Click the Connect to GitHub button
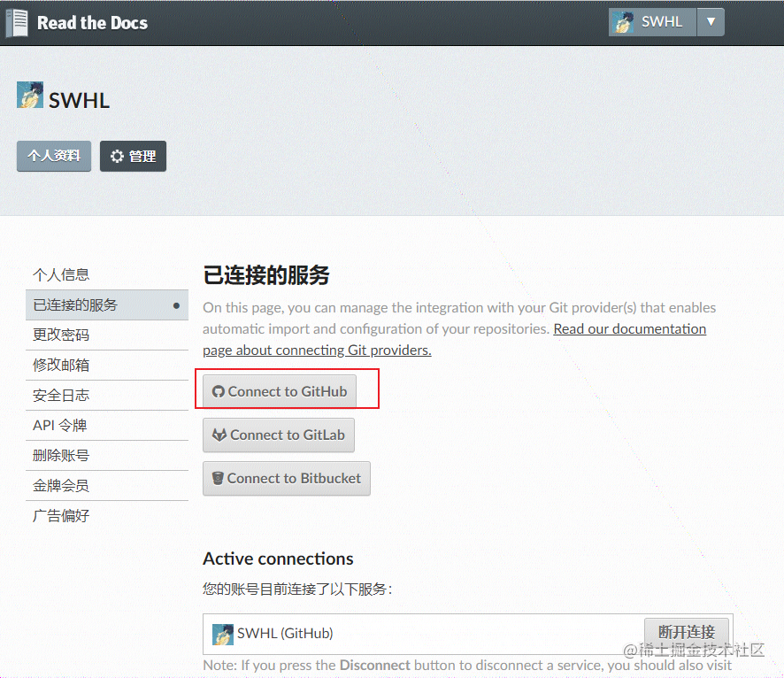 tap(280, 391)
